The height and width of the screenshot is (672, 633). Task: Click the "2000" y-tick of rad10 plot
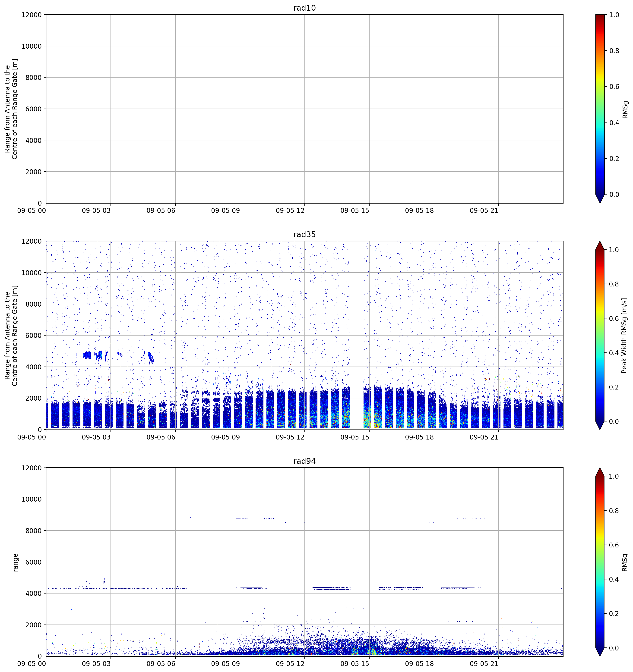click(x=34, y=172)
